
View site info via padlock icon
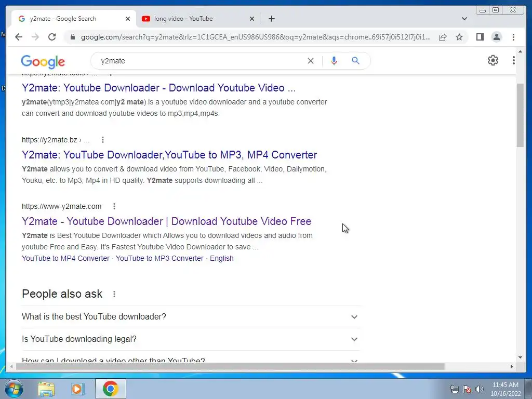coord(73,37)
